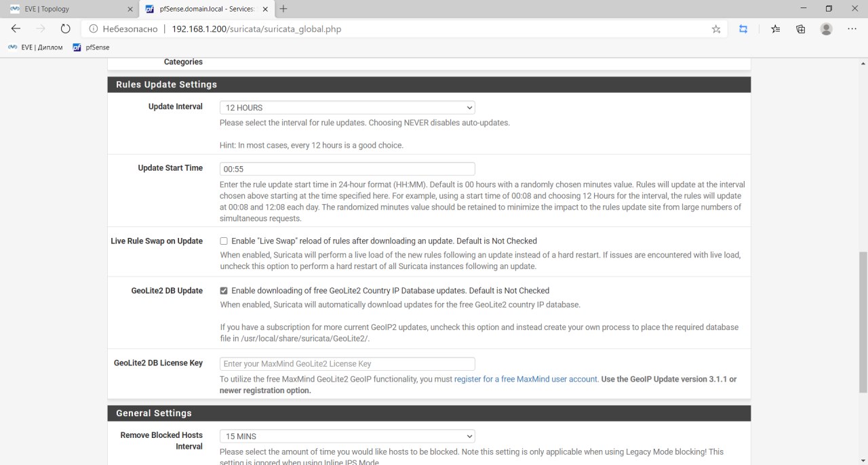Image resolution: width=868 pixels, height=465 pixels.
Task: Click the blue toolbar icon right of the star
Action: pyautogui.click(x=743, y=29)
